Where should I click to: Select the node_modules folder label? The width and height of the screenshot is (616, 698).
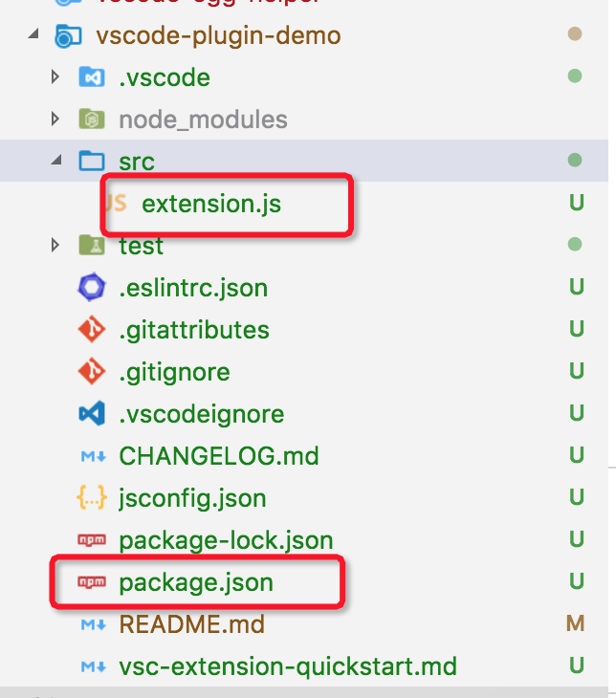point(203,120)
